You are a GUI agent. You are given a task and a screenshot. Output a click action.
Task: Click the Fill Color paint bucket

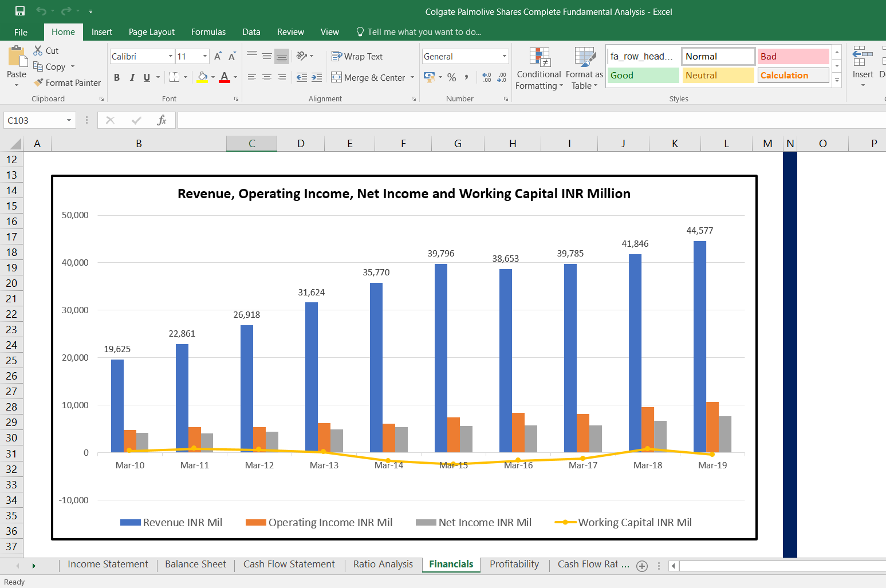tap(202, 77)
